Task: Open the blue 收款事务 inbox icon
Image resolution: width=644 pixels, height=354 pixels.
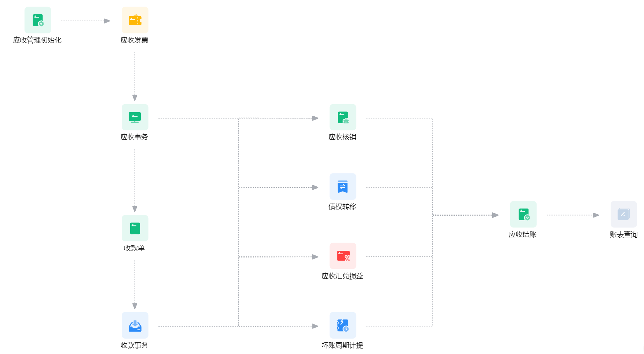Action: point(135,325)
